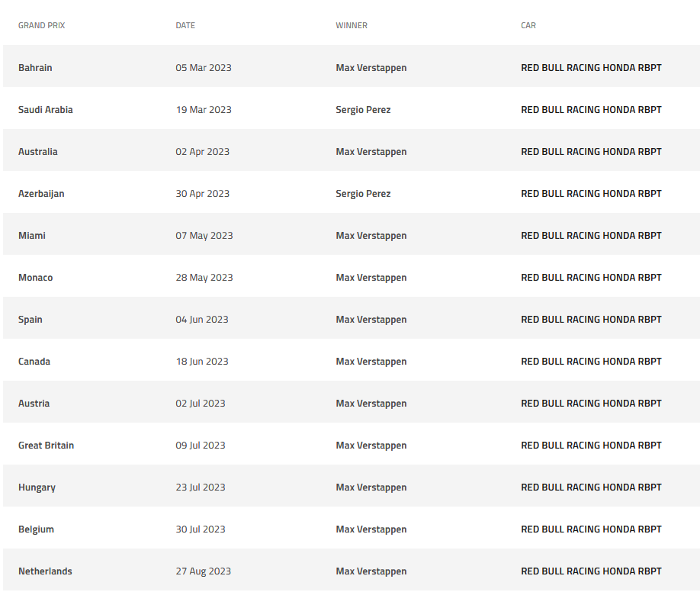Click the DATE column header
The height and width of the screenshot is (592, 700).
tap(185, 26)
